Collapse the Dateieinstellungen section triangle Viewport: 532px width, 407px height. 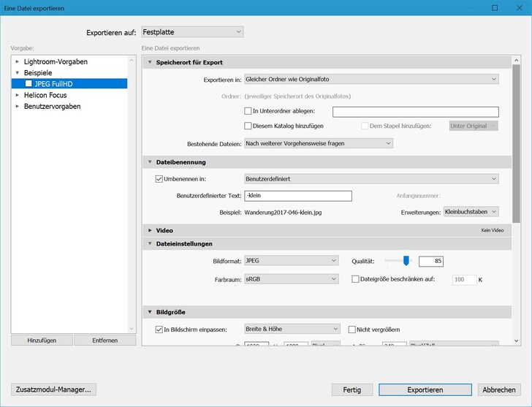[150, 244]
